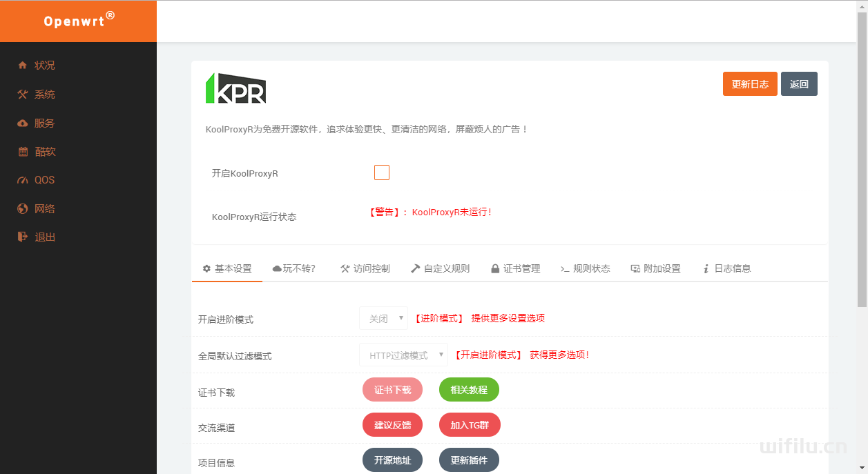This screenshot has height=474, width=868.
Task: Expand the 全局默认过滤模式 dropdown
Action: point(403,355)
